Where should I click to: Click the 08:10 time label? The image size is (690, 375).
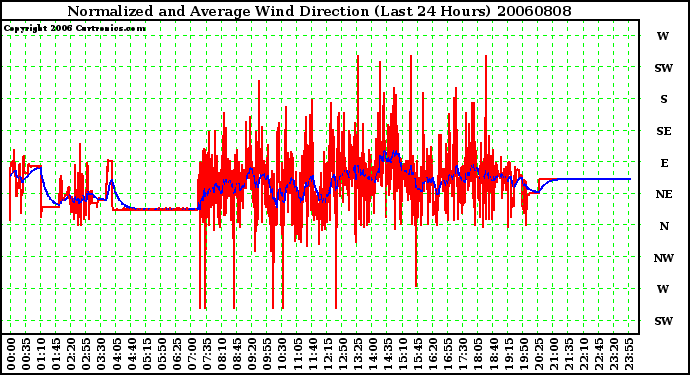222,354
